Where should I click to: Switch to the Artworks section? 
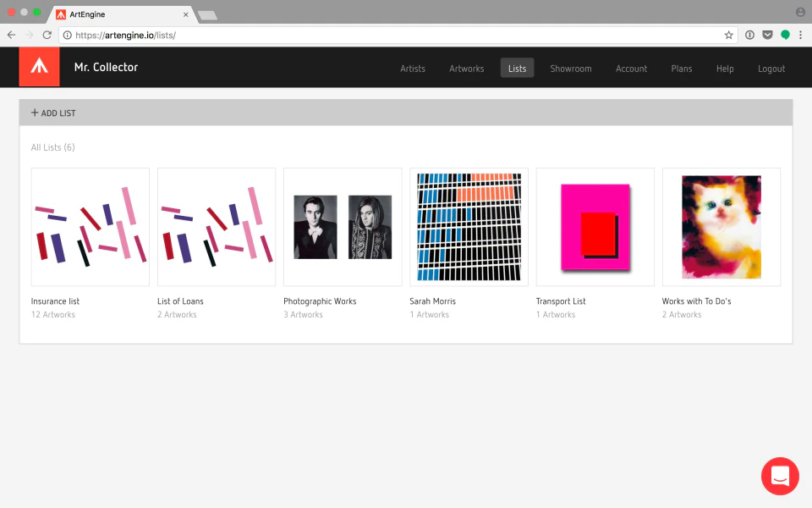pyautogui.click(x=466, y=69)
